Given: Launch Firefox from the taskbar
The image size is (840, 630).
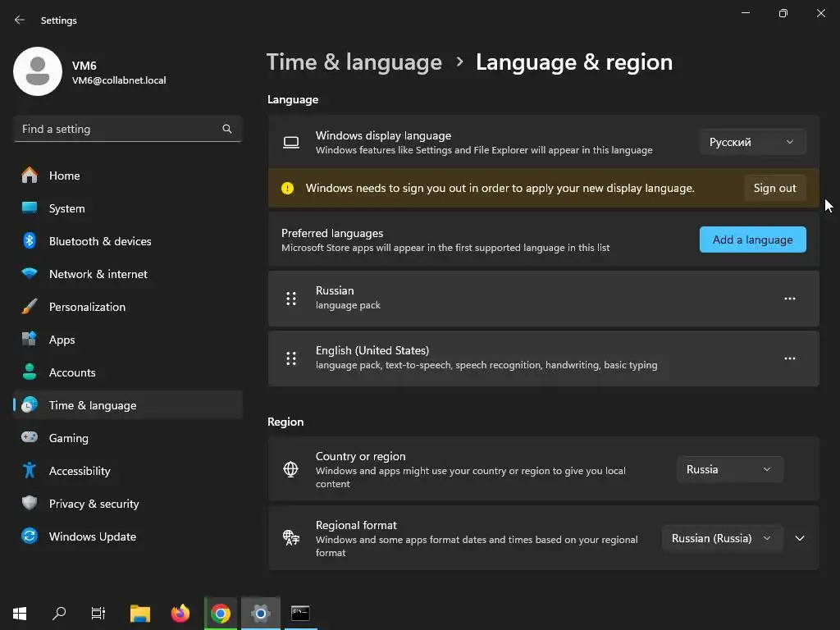Looking at the screenshot, I should click(180, 613).
